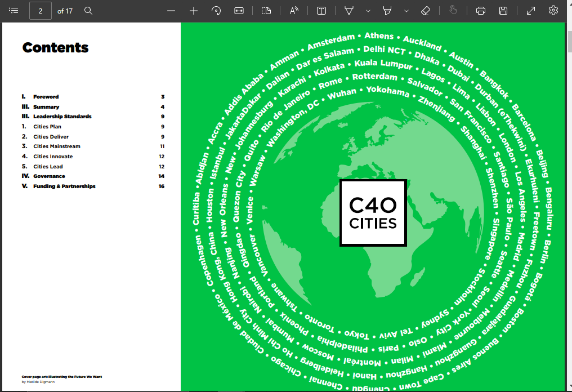
Task: Open PDF viewer settings
Action: click(553, 10)
